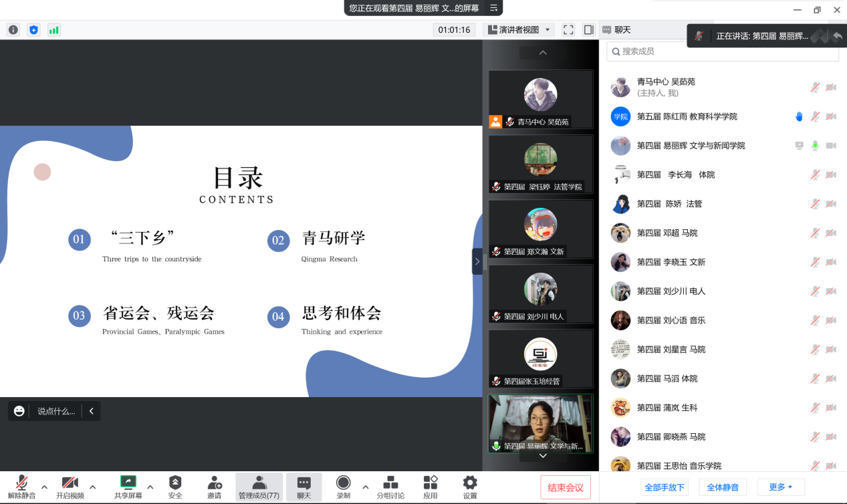Toggle 开启视频 camera button
847x504 pixels.
click(70, 483)
